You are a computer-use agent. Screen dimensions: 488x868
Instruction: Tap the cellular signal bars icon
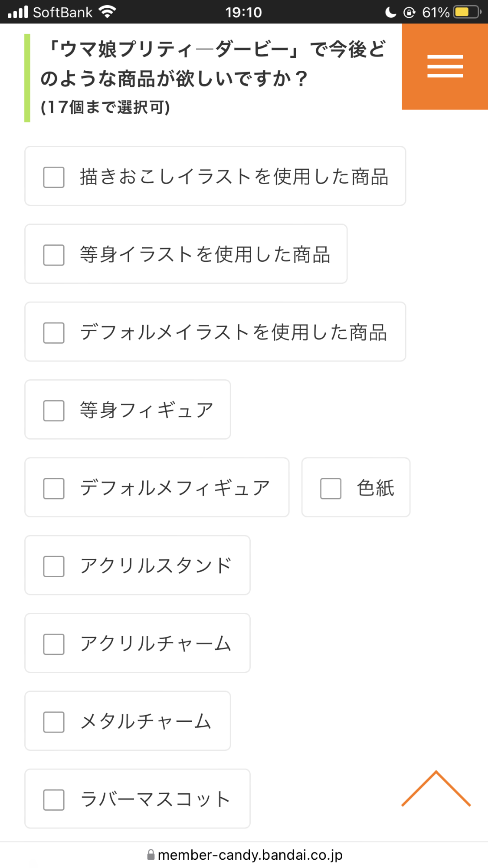pos(18,12)
